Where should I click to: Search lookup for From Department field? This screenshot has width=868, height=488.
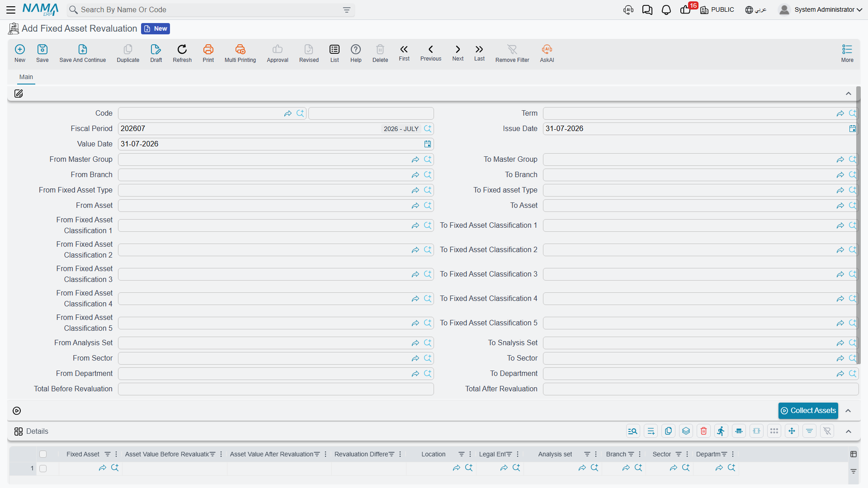click(x=428, y=374)
